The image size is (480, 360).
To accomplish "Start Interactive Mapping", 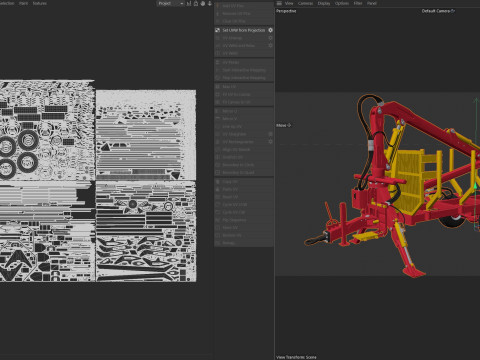I will click(244, 70).
